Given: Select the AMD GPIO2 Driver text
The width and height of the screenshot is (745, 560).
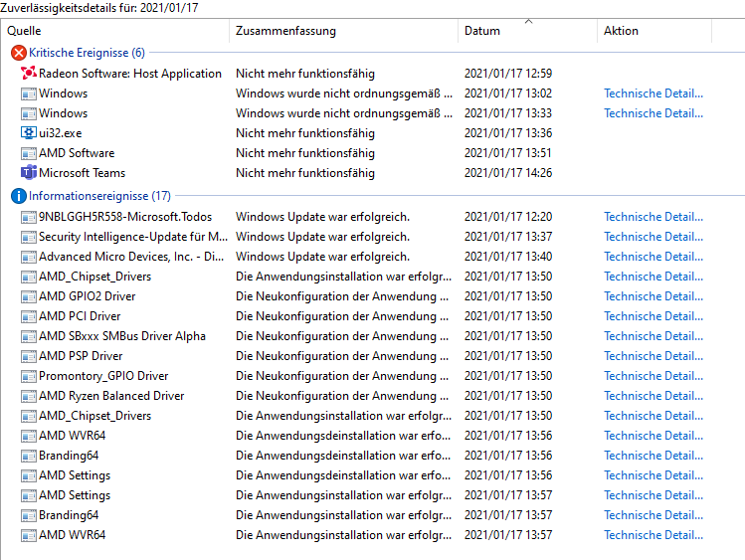Looking at the screenshot, I should pyautogui.click(x=87, y=296).
